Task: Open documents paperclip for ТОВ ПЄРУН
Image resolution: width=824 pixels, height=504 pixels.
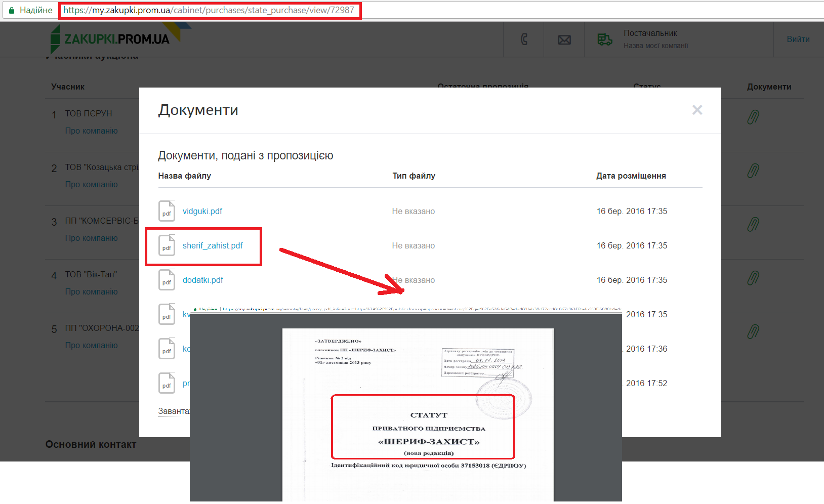Action: click(x=753, y=117)
